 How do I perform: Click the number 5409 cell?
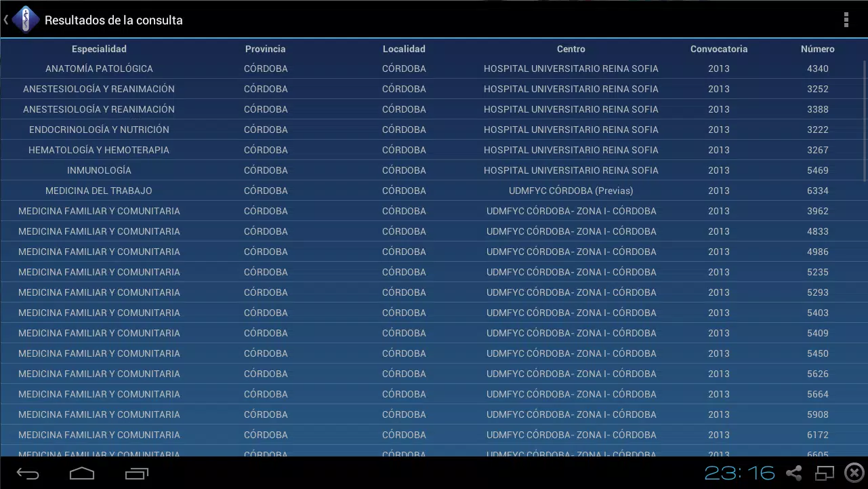(818, 333)
